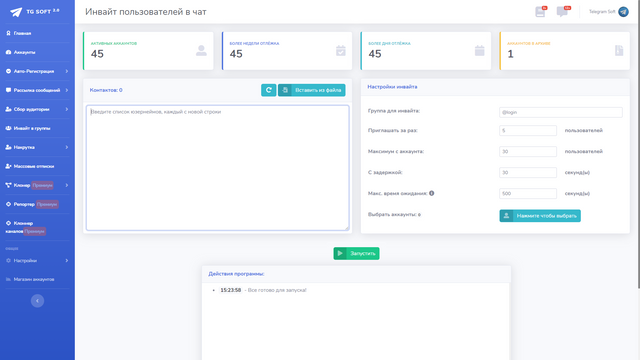640x360 pixels.
Task: Click the user icon on Активных аккаунтов card
Action: (201, 51)
